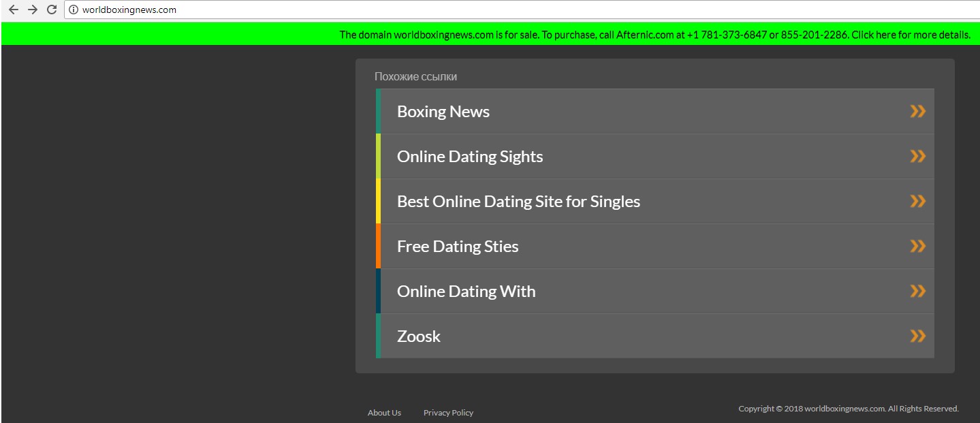Click the Похожие ссылки heading text
The image size is (980, 423).
415,77
